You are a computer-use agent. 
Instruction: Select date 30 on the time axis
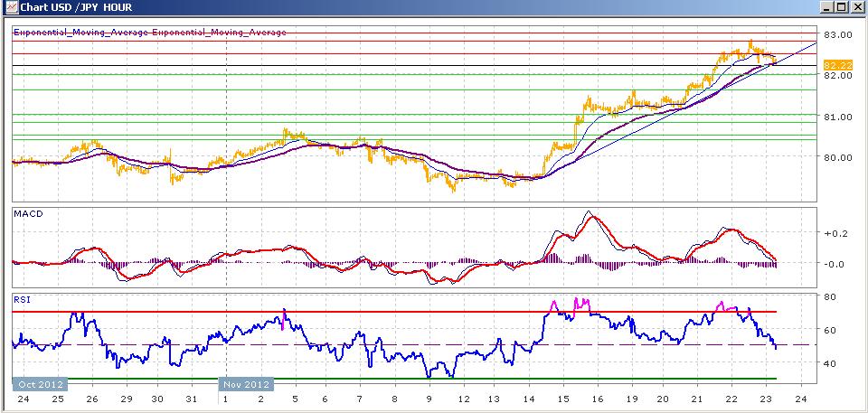pyautogui.click(x=157, y=399)
